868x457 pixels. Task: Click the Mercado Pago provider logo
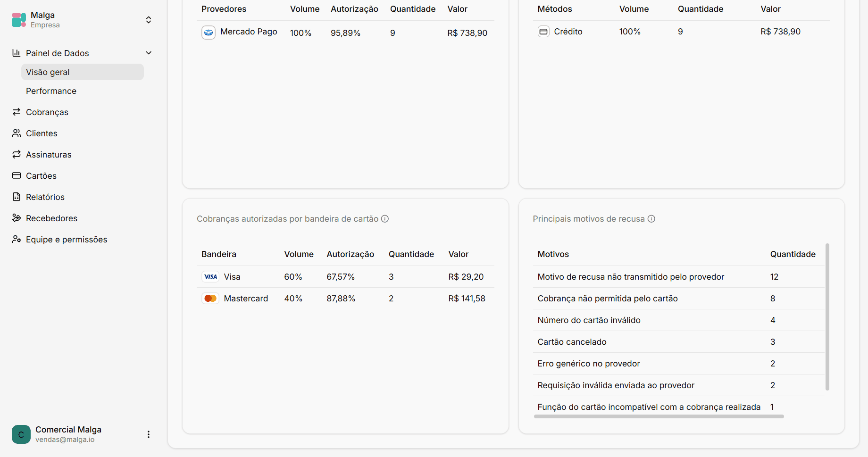tap(209, 33)
